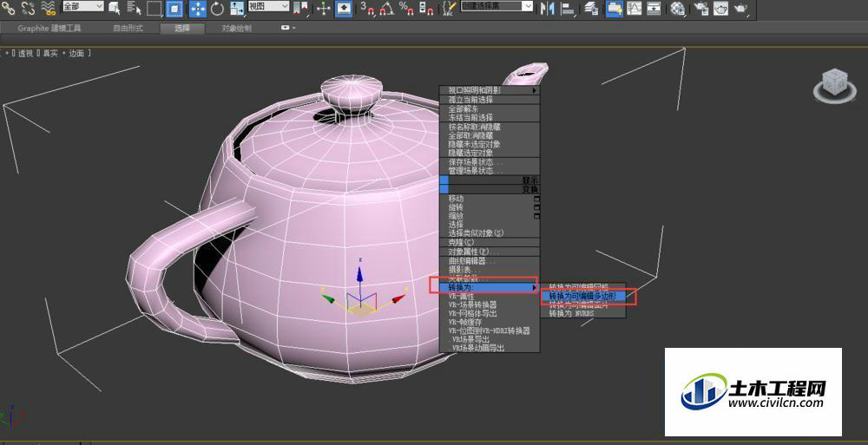868x445 pixels.
Task: Expand the 视口照明和阴影 submenu
Action: point(490,90)
